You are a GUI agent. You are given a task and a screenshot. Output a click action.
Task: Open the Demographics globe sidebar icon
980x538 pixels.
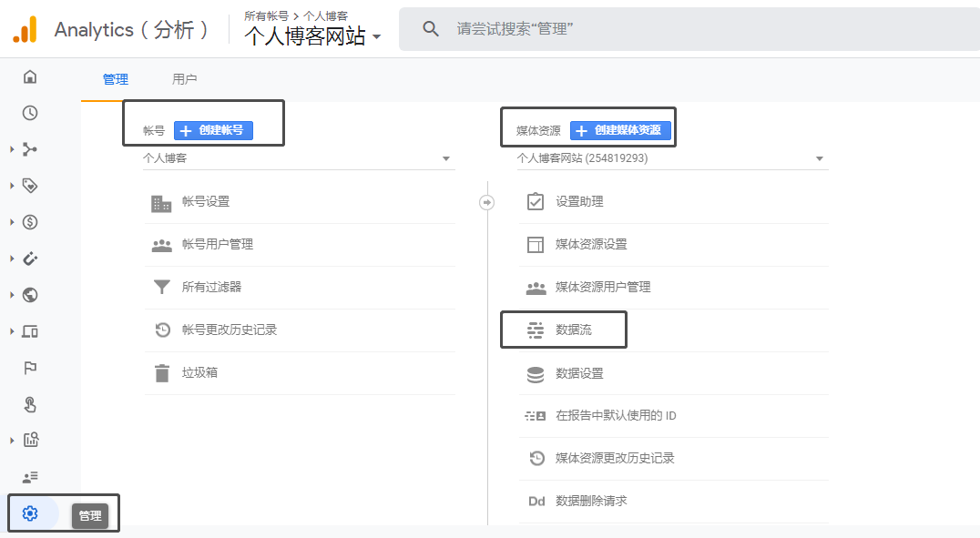pos(30,295)
